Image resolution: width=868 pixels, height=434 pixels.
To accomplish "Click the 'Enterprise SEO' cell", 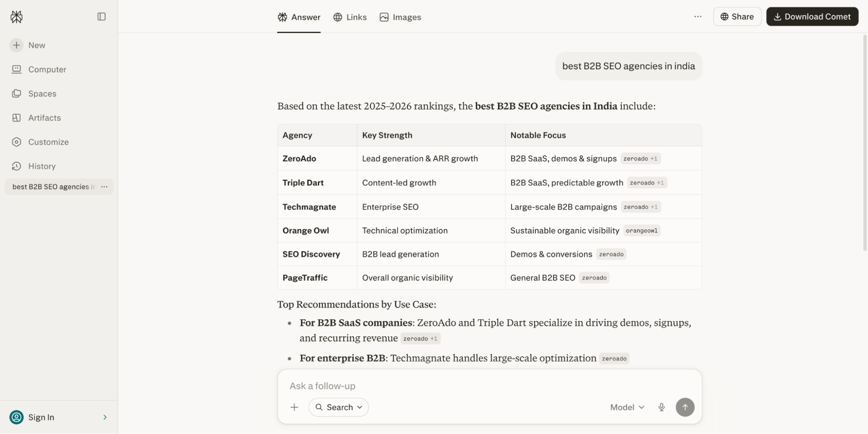I will (431, 207).
